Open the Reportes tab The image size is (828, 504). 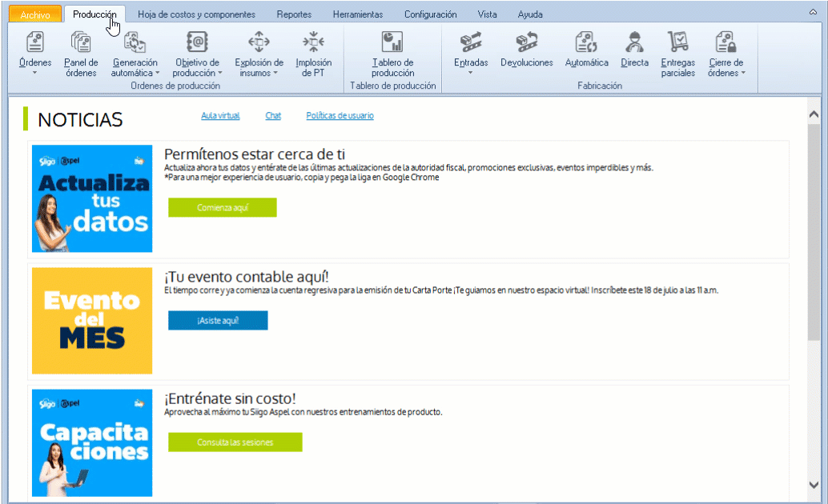[x=294, y=14]
